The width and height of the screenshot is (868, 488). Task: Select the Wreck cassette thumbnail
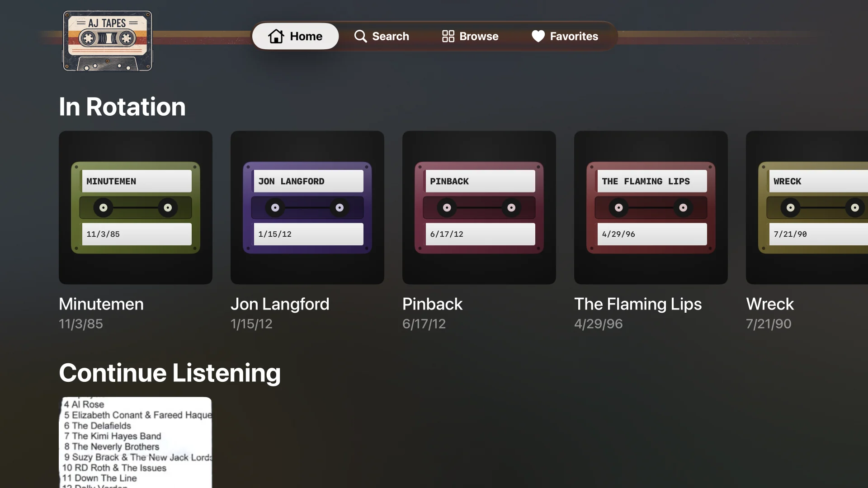(807, 207)
